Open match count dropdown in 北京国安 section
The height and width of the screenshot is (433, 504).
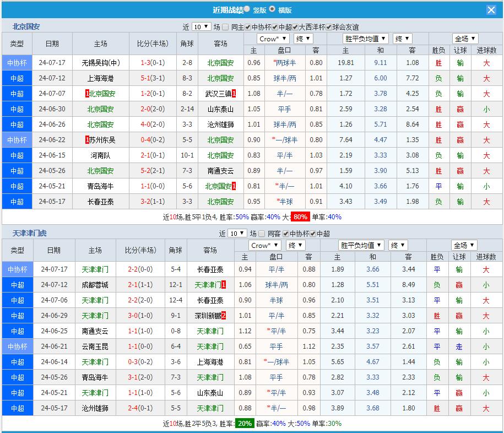pos(200,27)
